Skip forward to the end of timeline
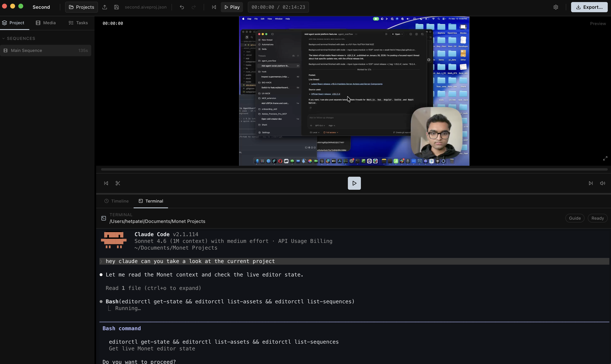Image resolution: width=611 pixels, height=364 pixels. [x=591, y=183]
